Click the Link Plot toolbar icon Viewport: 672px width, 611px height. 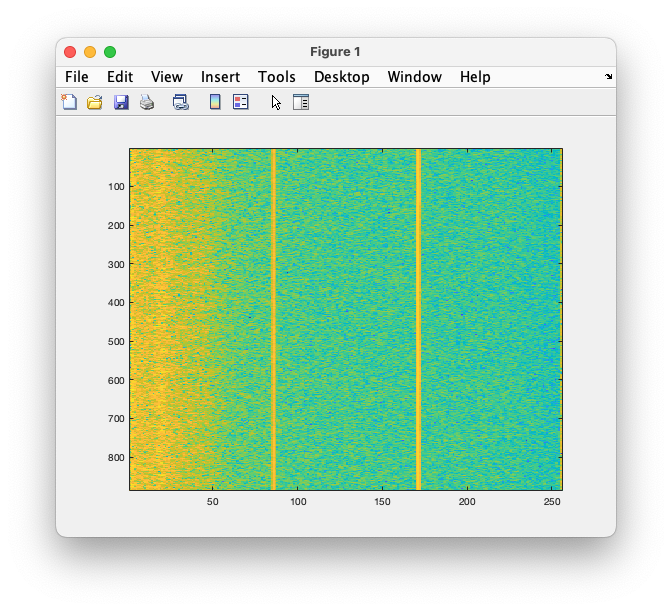181,102
